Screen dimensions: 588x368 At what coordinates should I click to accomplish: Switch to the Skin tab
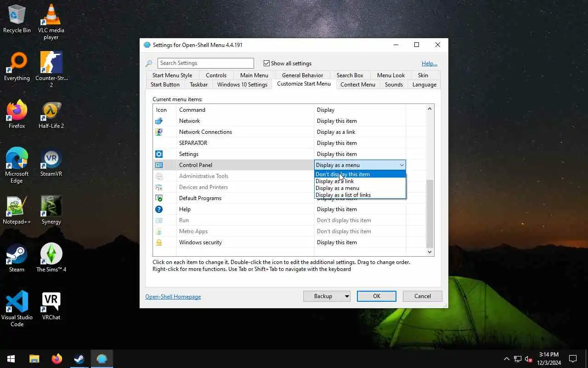tap(423, 75)
